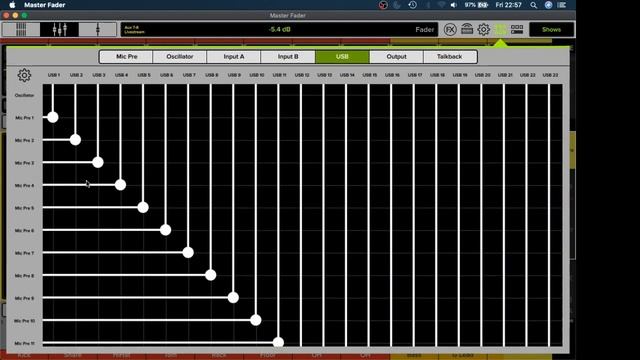Click the Mic Pre 6 row label

pos(24,231)
